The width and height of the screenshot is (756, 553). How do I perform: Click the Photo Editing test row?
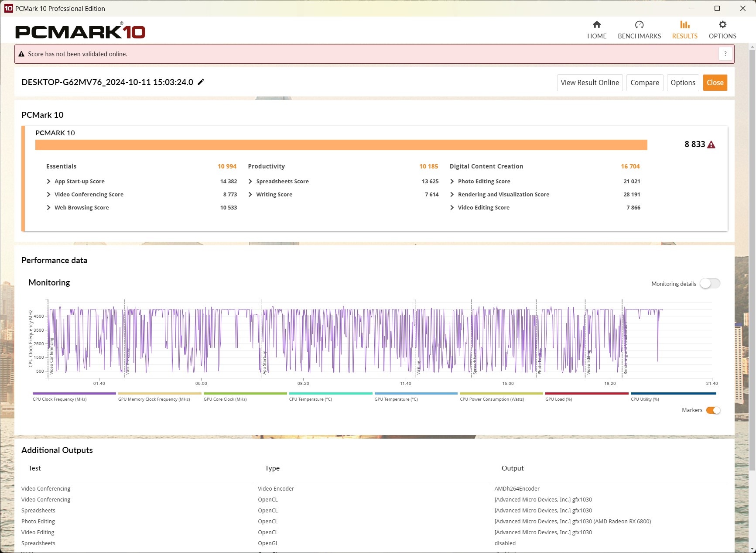coord(38,522)
